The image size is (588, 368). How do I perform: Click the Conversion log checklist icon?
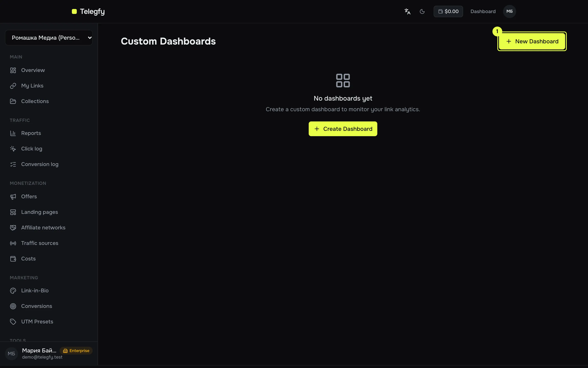(x=13, y=164)
